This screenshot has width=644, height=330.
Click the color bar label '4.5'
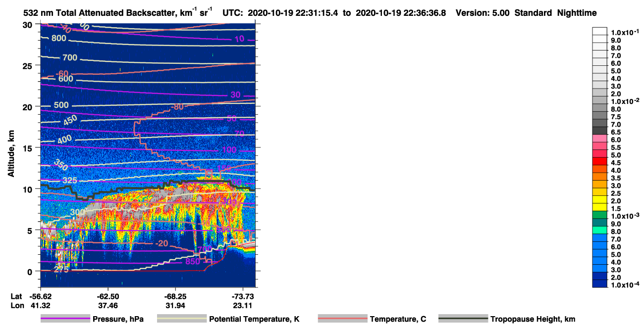click(617, 162)
